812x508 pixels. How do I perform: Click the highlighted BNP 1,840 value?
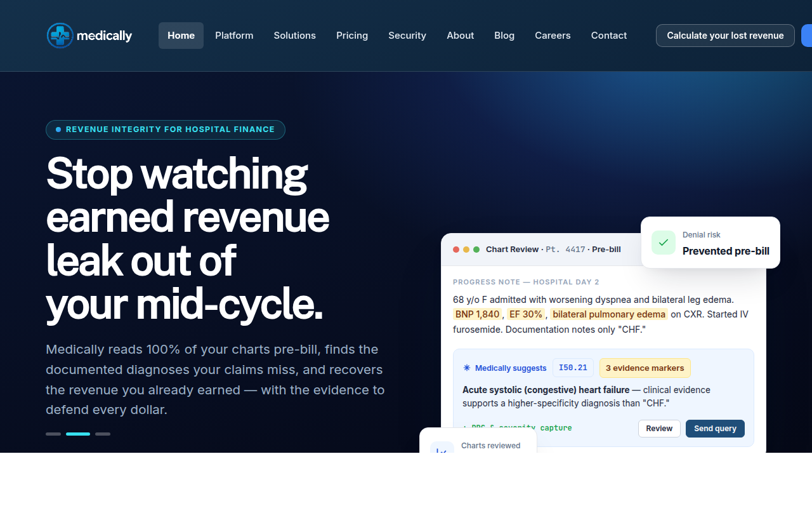[x=477, y=314]
